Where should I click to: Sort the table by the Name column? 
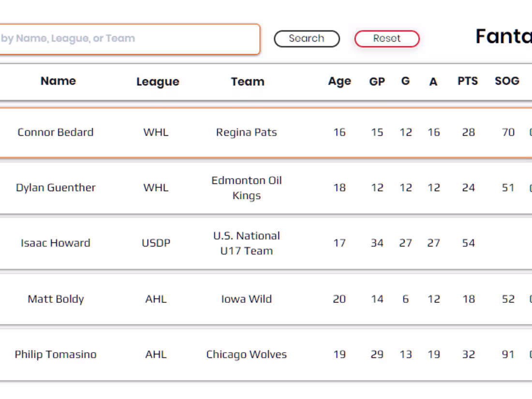point(58,81)
